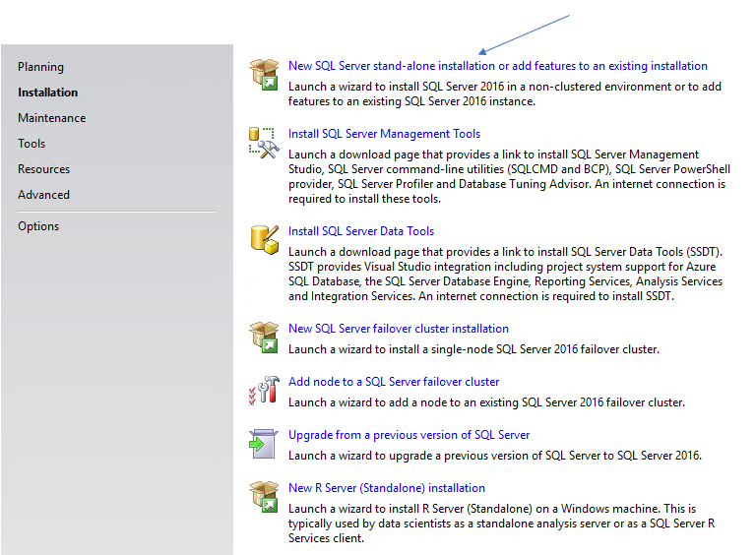756x555 pixels.
Task: Click the Upgrade green arrow icon
Action: (x=265, y=443)
